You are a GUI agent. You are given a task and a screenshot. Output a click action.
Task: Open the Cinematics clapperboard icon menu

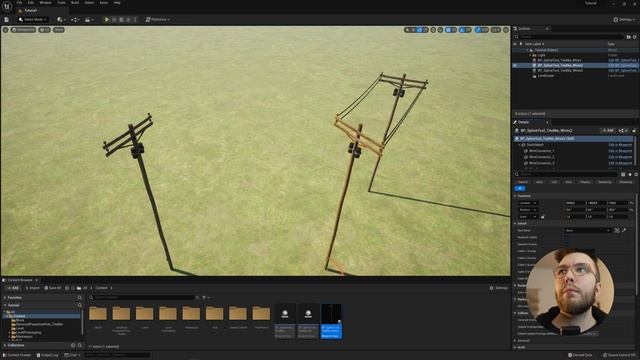pyautogui.click(x=89, y=20)
